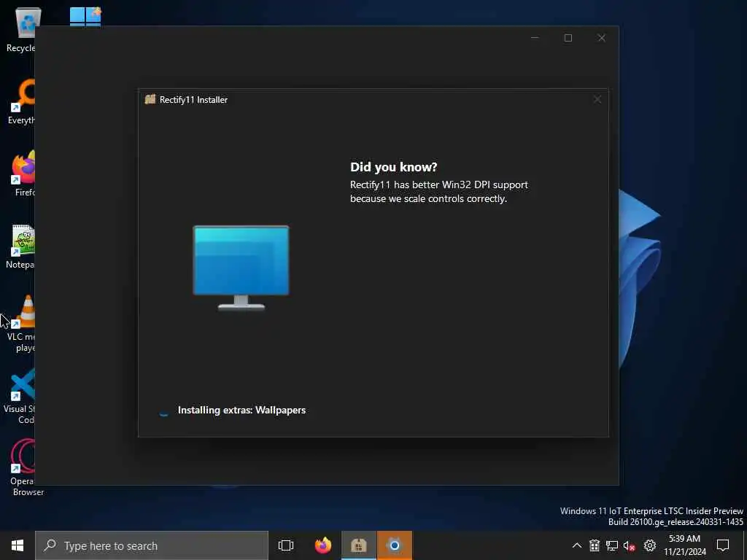The width and height of the screenshot is (747, 560).
Task: Open the settings gear tray icon
Action: (x=650, y=545)
